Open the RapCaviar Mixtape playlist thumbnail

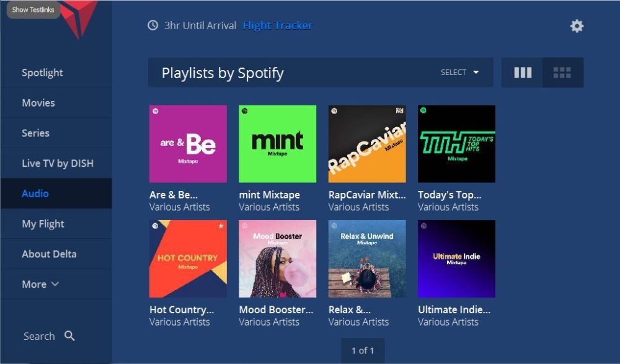pos(366,143)
